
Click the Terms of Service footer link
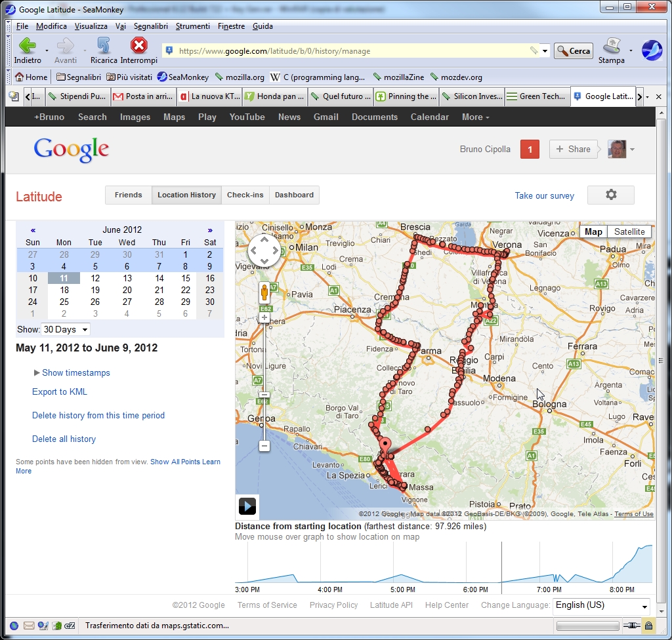267,605
